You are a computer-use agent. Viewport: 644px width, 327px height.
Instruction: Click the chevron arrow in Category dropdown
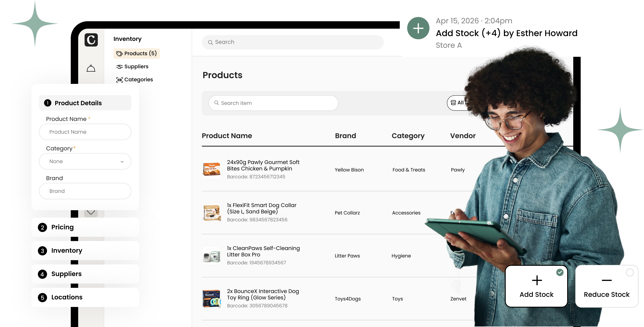(x=122, y=162)
